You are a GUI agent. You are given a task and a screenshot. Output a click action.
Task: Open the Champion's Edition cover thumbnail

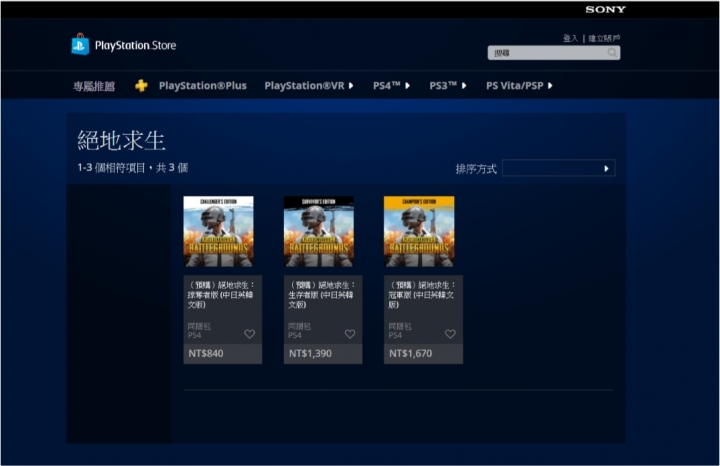pyautogui.click(x=419, y=231)
